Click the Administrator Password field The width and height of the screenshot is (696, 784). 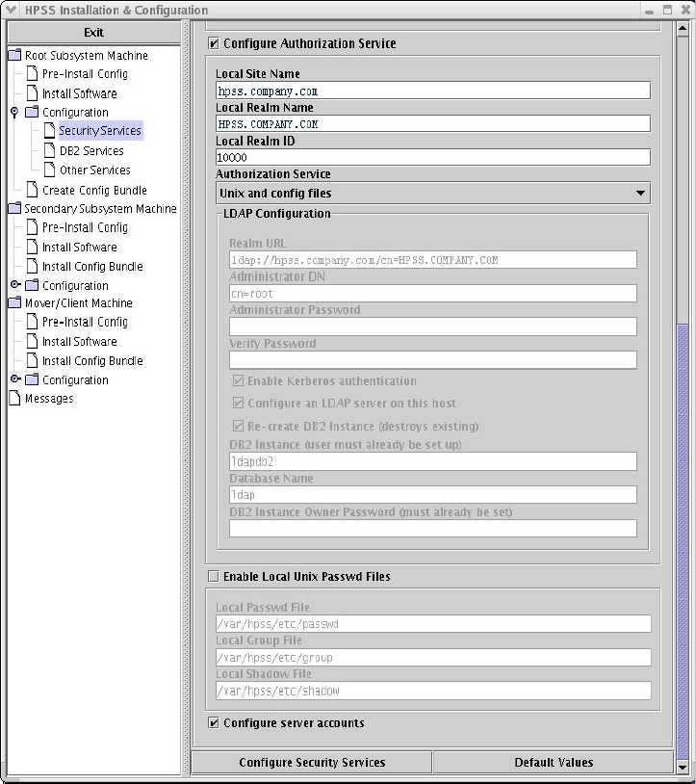pos(432,327)
